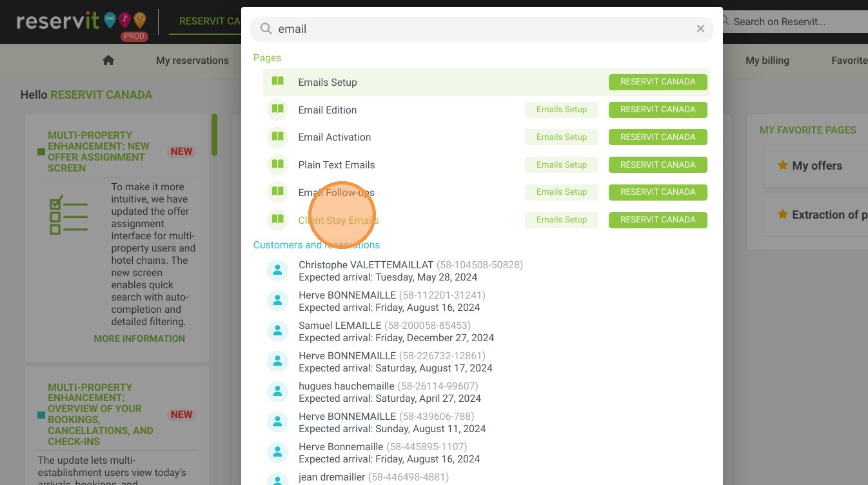Click offer assignment checklist icon in news card
Image resolution: width=868 pixels, height=485 pixels.
pyautogui.click(x=68, y=215)
